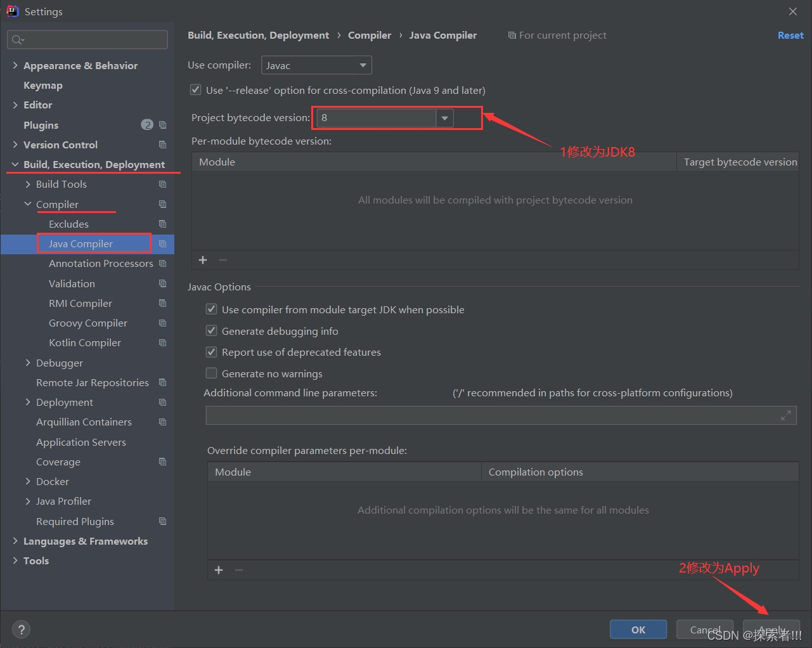Open help with the question mark icon
Image resolution: width=812 pixels, height=648 pixels.
pos(22,630)
